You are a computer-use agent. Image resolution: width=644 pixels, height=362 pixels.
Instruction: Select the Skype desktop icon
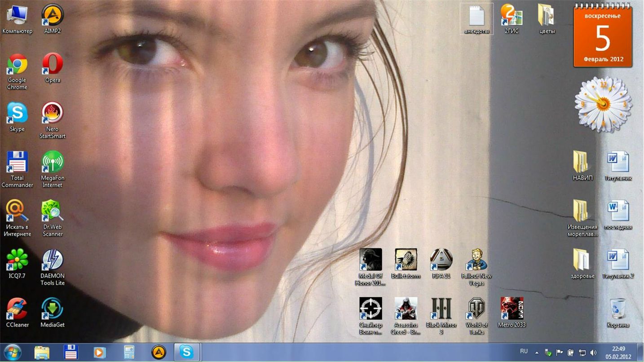(17, 114)
